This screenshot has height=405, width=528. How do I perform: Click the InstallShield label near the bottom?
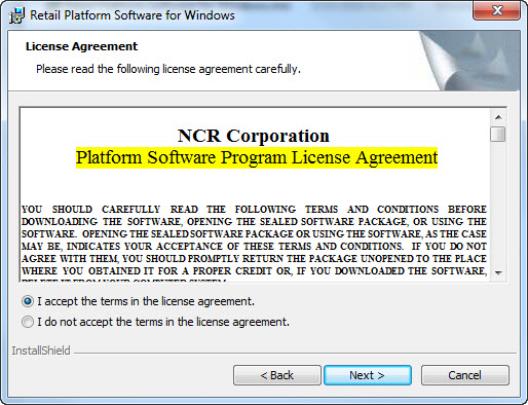pyautogui.click(x=41, y=351)
